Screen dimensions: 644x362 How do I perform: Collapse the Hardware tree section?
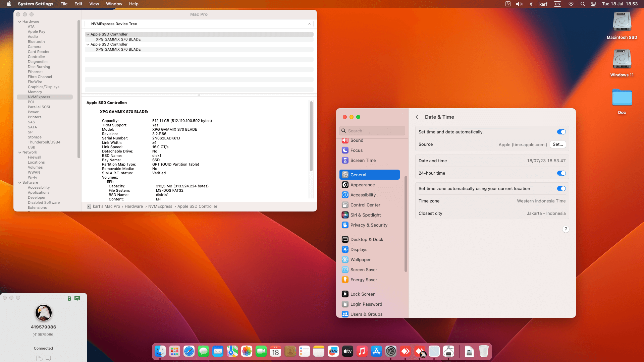pyautogui.click(x=20, y=22)
